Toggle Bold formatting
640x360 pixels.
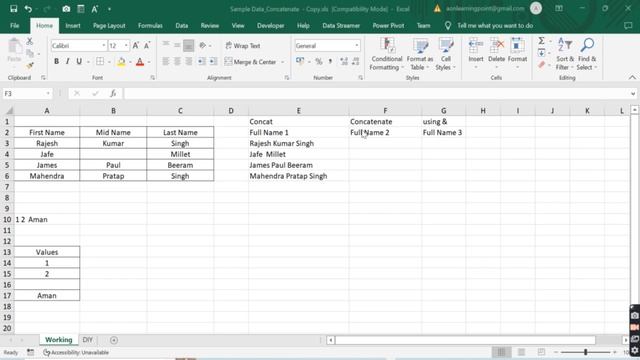(56, 62)
